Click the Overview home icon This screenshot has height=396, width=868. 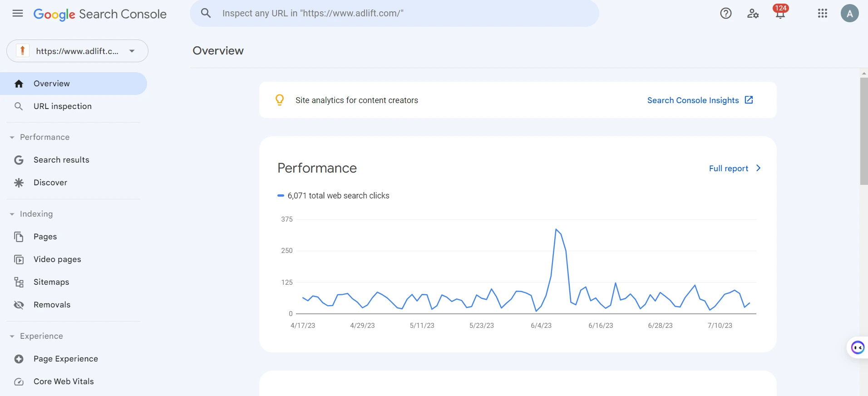[19, 84]
